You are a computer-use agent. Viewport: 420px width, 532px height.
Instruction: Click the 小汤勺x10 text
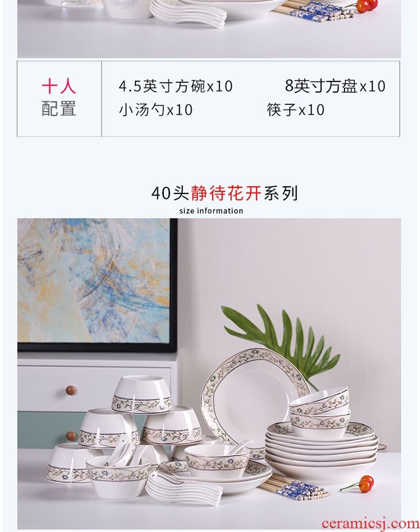(x=156, y=110)
